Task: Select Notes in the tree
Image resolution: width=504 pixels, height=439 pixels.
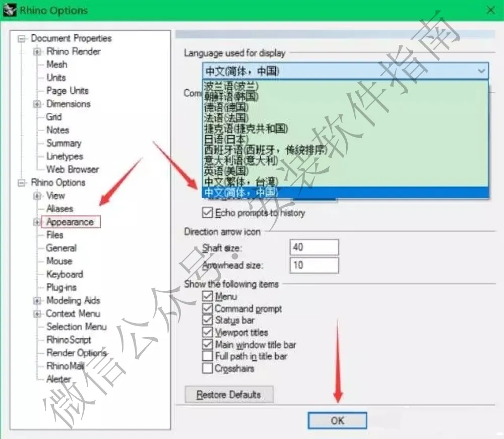Action: click(x=58, y=130)
